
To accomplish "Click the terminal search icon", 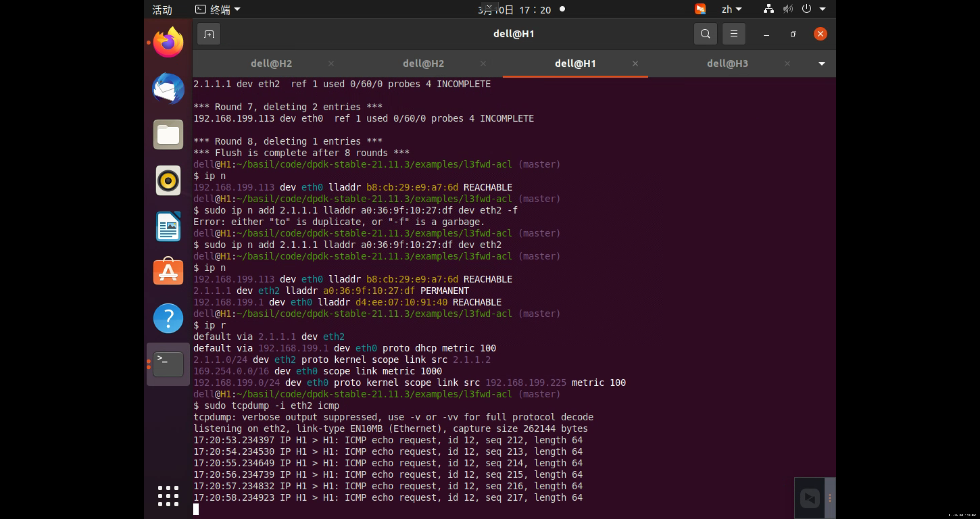I will tap(705, 34).
